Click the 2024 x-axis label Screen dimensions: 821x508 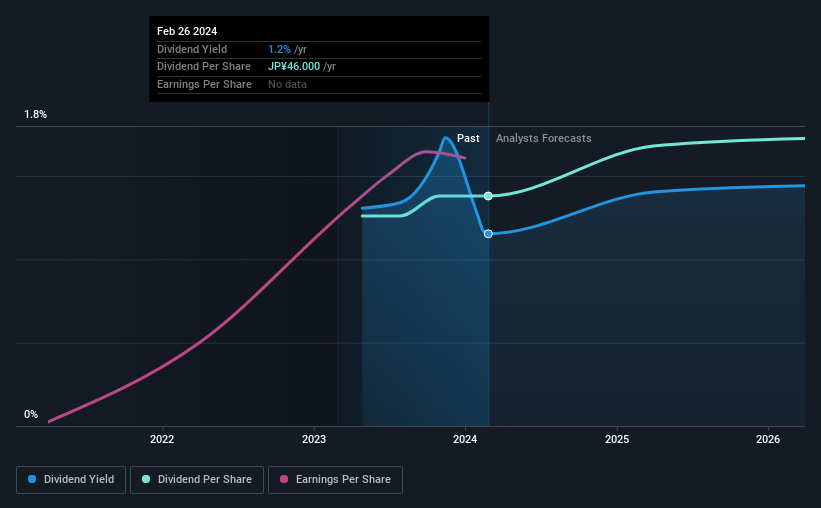pyautogui.click(x=465, y=439)
